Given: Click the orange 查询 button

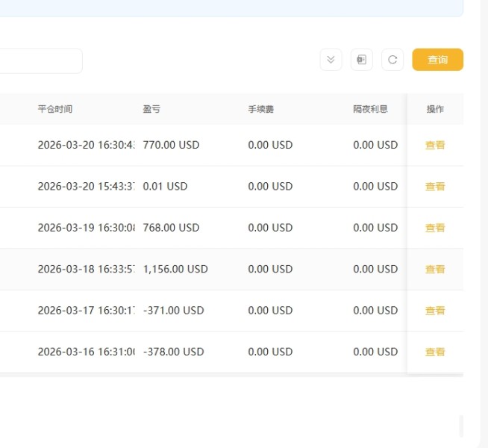Looking at the screenshot, I should point(437,60).
